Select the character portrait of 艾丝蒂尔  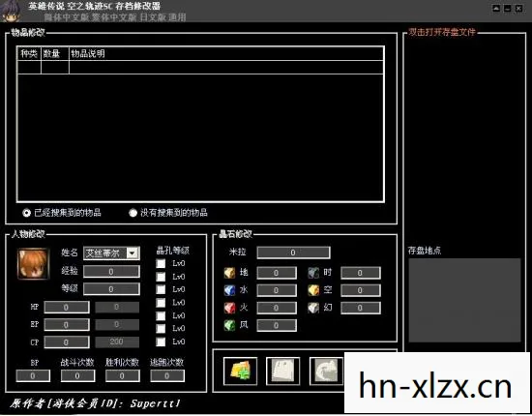pyautogui.click(x=33, y=264)
